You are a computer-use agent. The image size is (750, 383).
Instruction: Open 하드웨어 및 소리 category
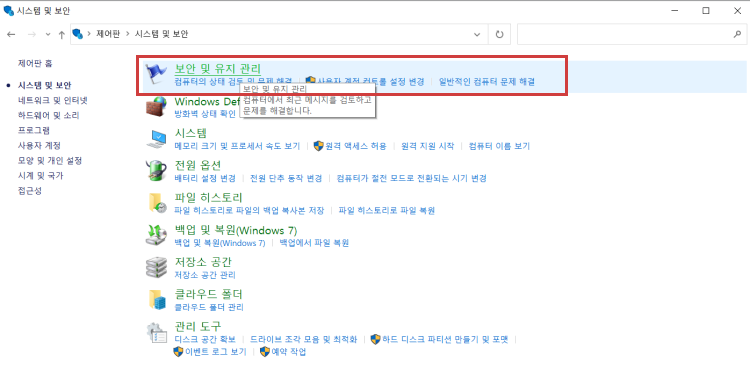pos(48,115)
